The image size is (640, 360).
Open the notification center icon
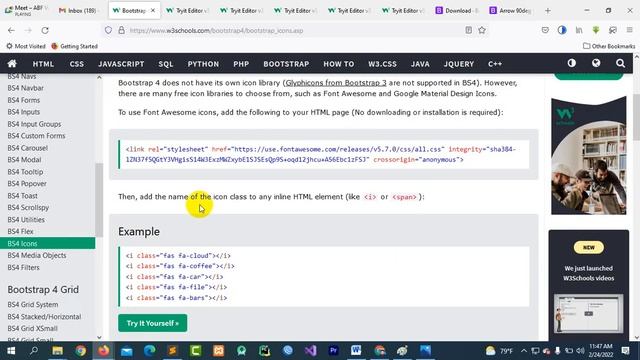[625, 351]
